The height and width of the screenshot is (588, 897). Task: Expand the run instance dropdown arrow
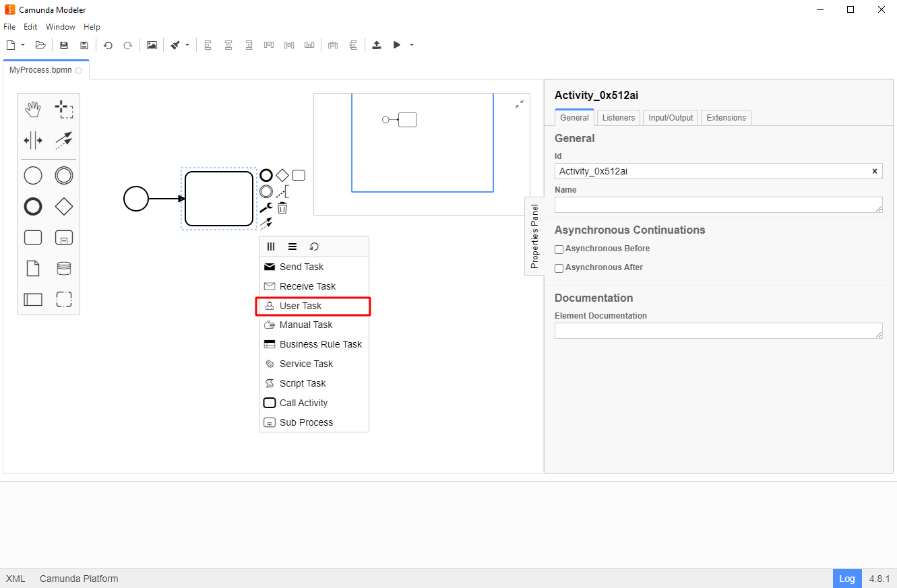412,45
